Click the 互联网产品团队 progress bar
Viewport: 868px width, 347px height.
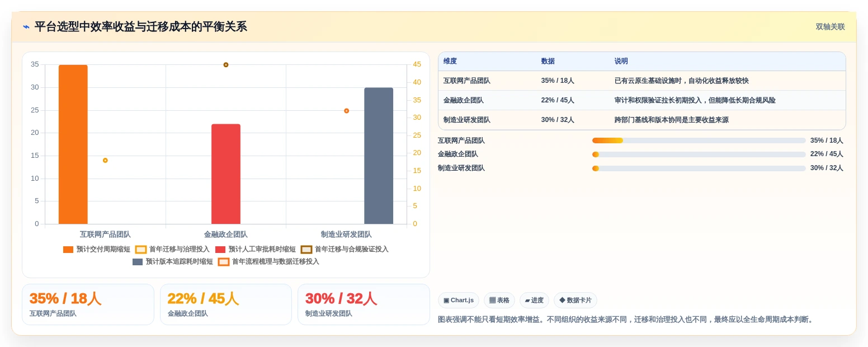coord(699,140)
